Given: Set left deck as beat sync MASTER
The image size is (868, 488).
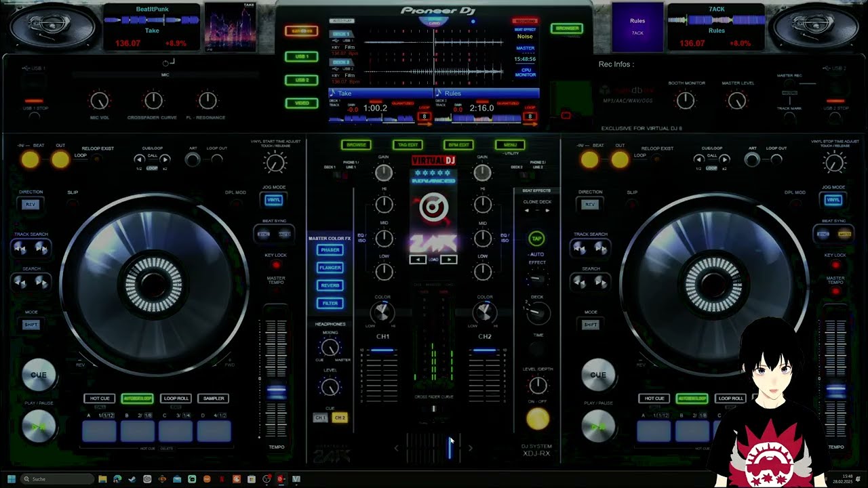Looking at the screenshot, I should 285,234.
